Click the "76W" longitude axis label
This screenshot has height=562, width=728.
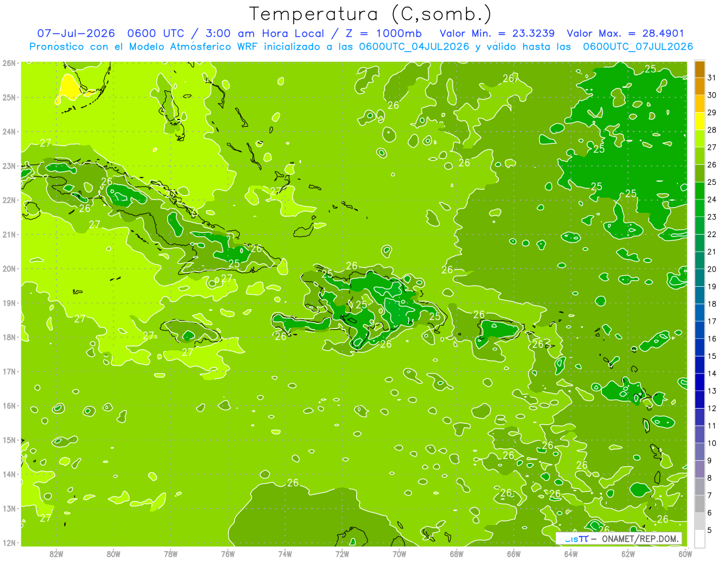[227, 554]
